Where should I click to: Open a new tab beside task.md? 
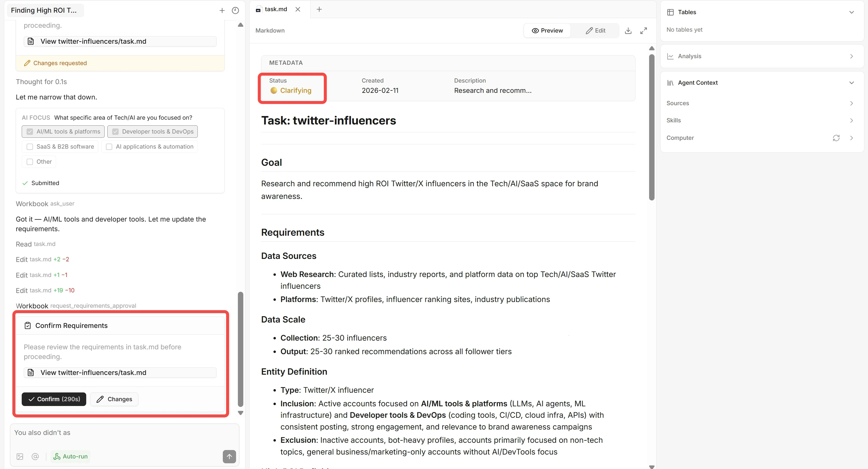[319, 9]
